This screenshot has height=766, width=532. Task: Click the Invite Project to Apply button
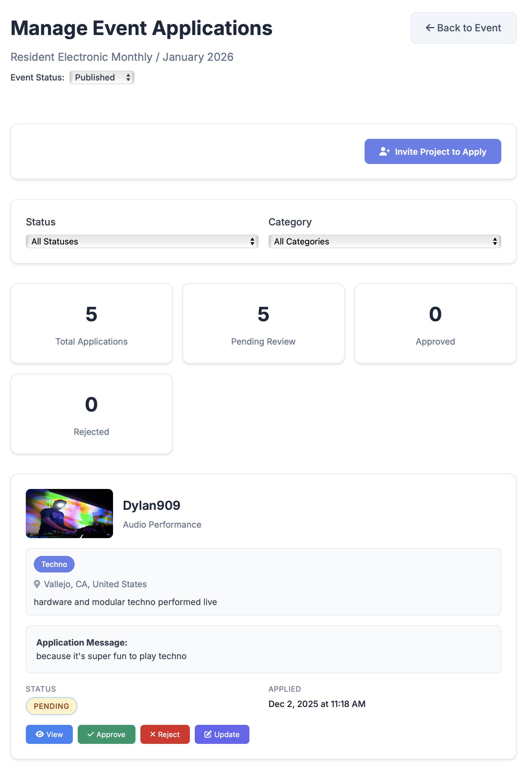point(433,151)
